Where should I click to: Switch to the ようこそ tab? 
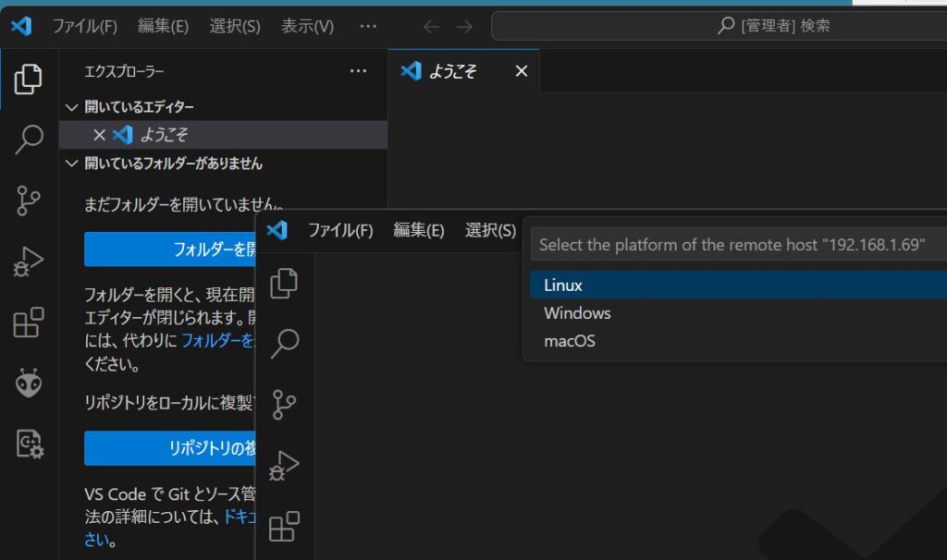click(x=451, y=71)
